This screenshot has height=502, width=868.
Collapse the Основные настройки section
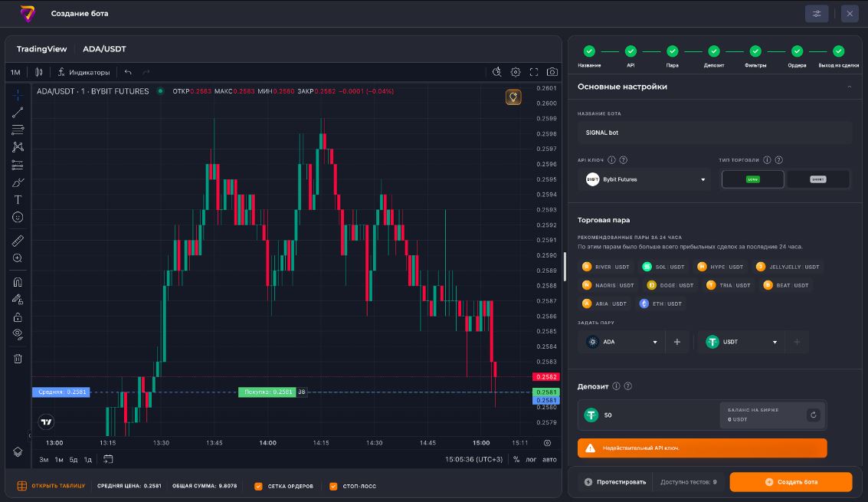click(x=849, y=87)
